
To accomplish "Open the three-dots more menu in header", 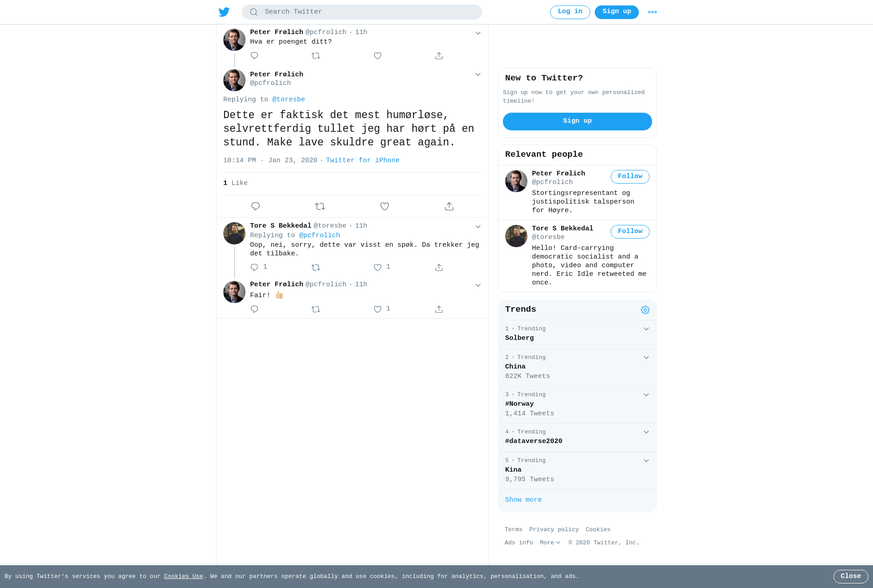I will (652, 12).
